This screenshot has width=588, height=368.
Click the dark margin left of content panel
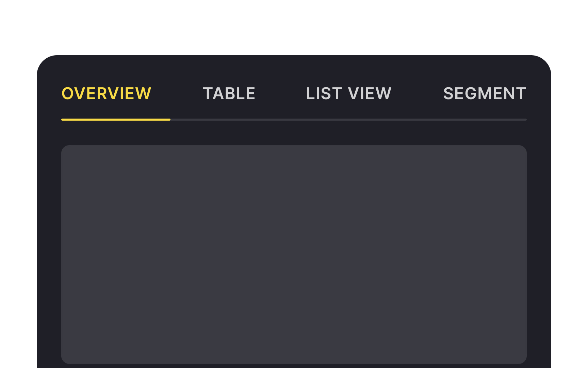(x=49, y=254)
